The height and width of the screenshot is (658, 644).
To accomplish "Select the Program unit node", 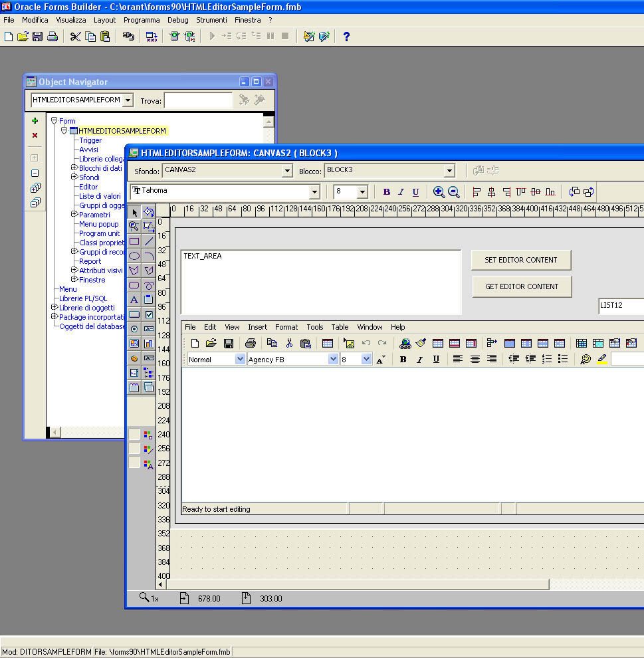I will [x=100, y=233].
